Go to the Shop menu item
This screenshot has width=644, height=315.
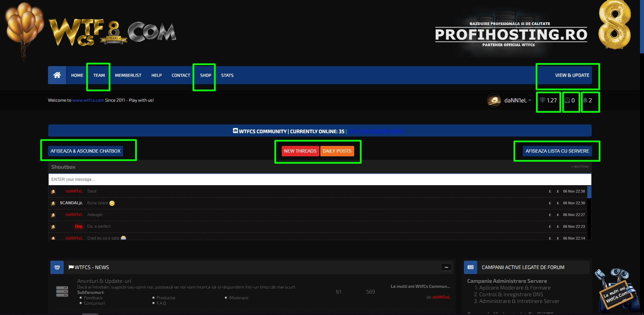click(206, 75)
